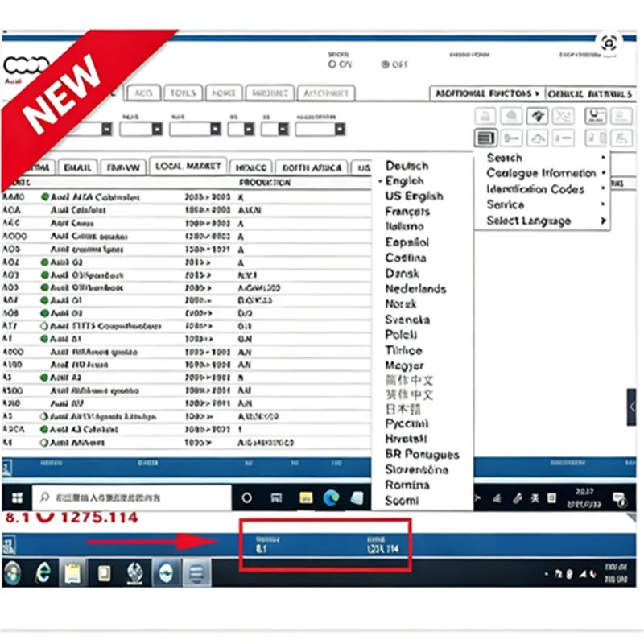Click the cloud-shaped icon in the toolbar grid
644x644 pixels.
point(538,138)
